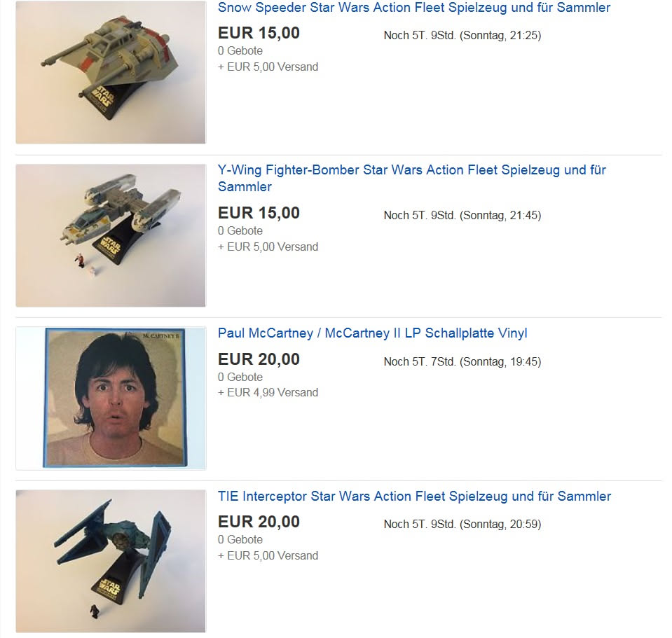This screenshot has height=638, width=672.
Task: Click EUR 5,00 Versand under the Y-Wing listing
Action: coord(273,247)
